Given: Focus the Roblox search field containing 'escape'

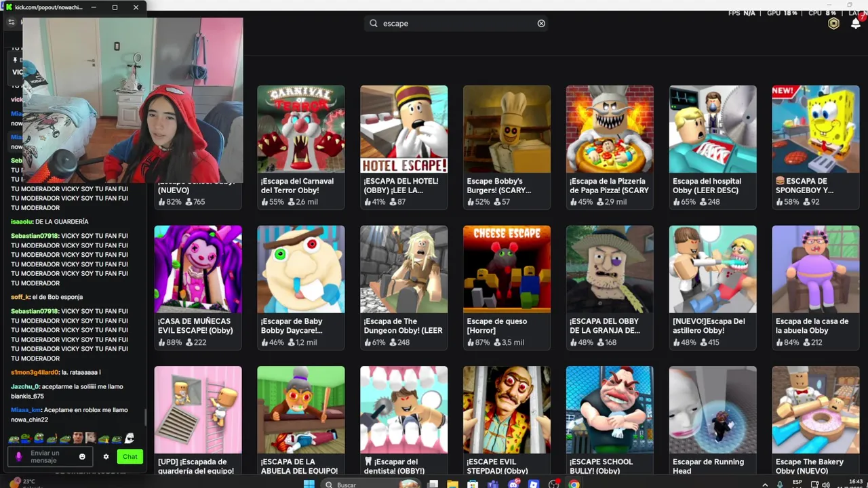Looking at the screenshot, I should coord(456,23).
